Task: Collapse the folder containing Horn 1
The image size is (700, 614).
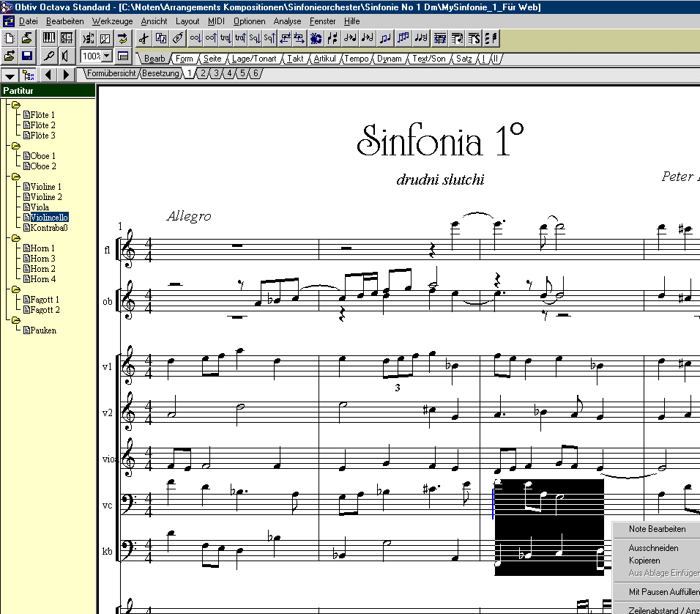Action: click(x=16, y=238)
